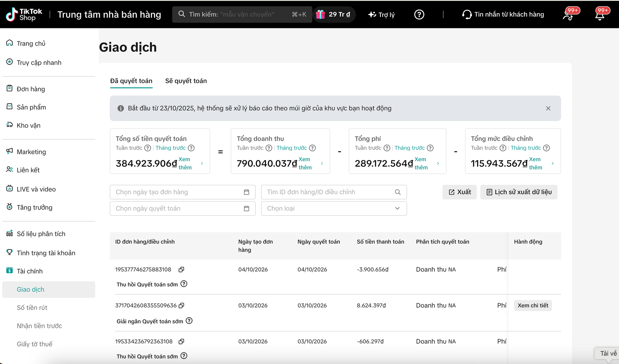Open Tin nhắn từ khách hàng messages

[503, 14]
